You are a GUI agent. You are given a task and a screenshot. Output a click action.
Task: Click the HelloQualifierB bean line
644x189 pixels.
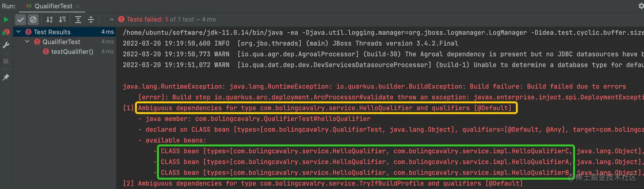398,172
